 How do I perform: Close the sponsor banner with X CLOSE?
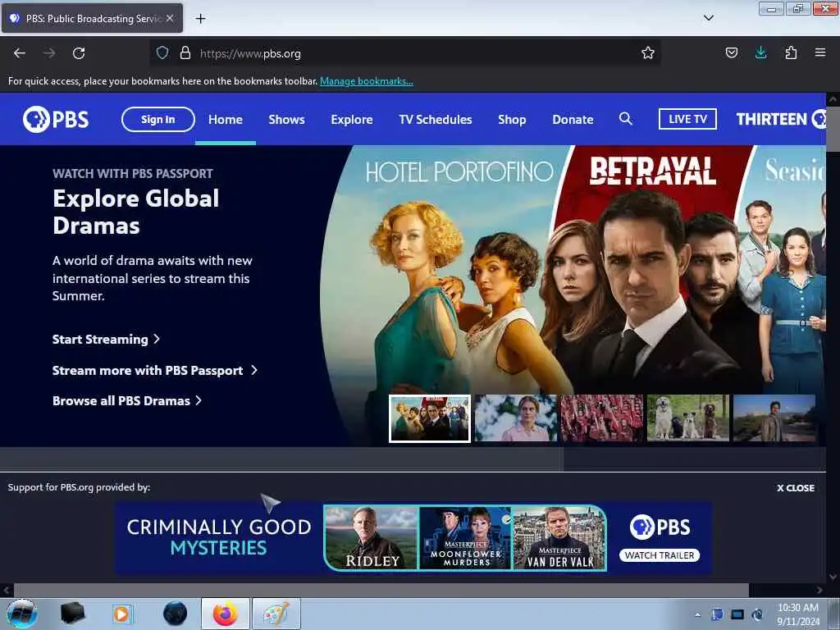(x=796, y=488)
